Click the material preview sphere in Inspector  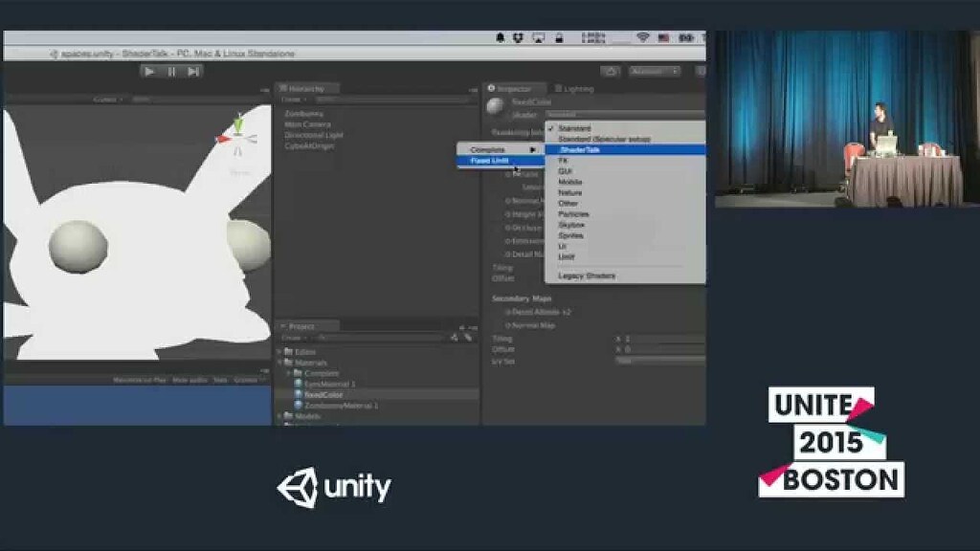tap(495, 106)
